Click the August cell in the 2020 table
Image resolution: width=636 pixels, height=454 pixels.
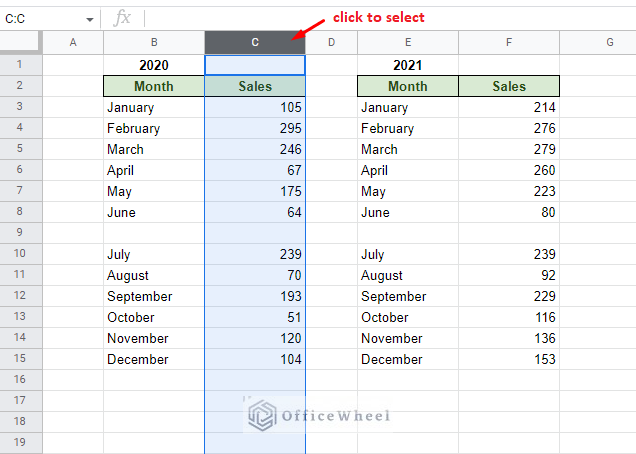coord(154,275)
